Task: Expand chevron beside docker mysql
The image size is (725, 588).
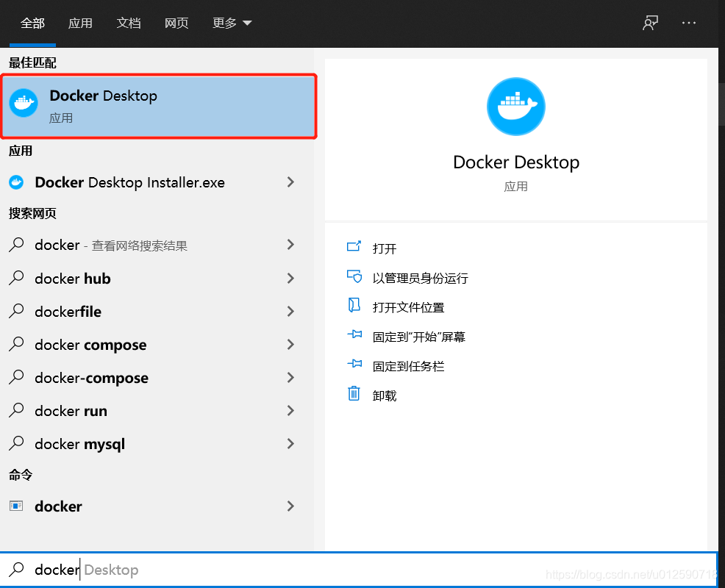Action: (290, 444)
